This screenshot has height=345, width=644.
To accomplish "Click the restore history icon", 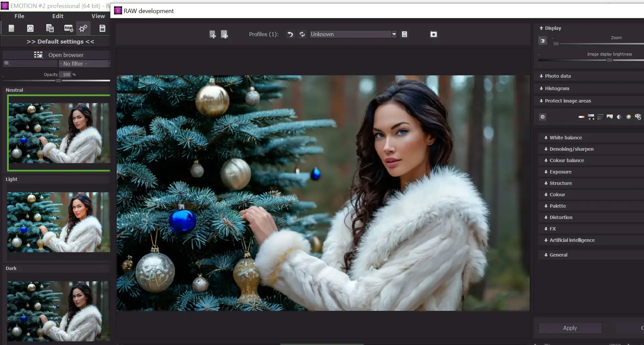I will [x=30, y=28].
